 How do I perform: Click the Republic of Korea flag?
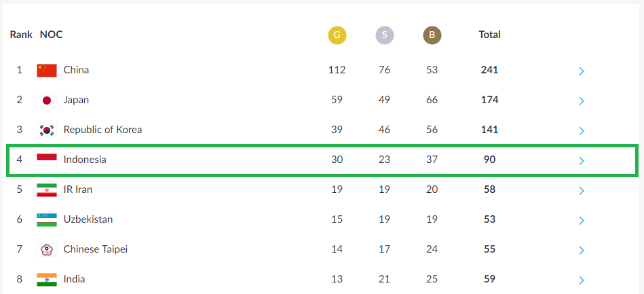47,131
